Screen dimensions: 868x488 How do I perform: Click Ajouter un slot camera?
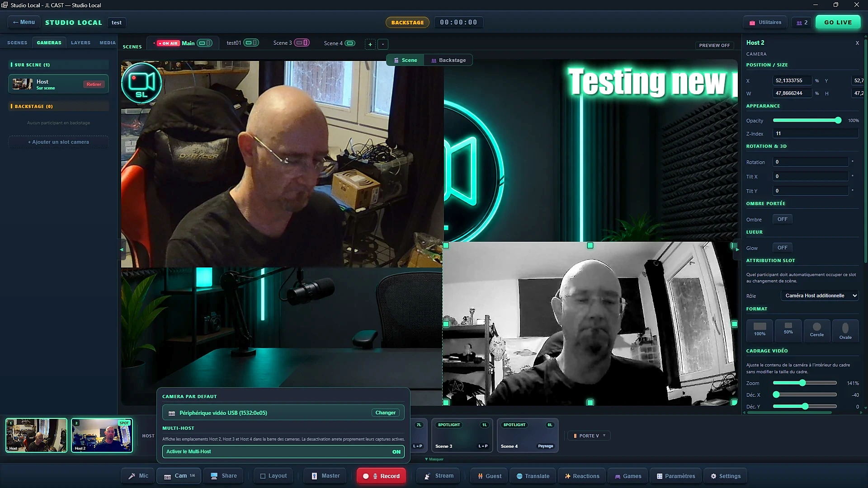coord(58,142)
